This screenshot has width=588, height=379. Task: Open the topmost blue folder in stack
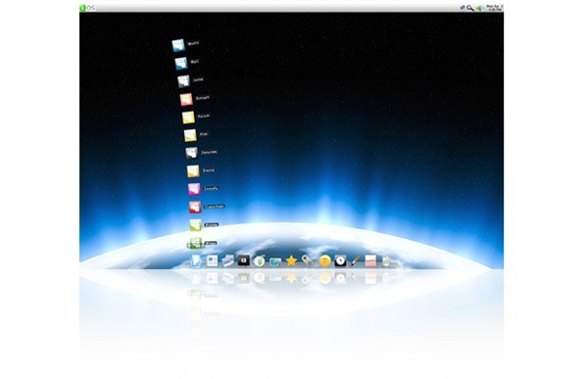[178, 45]
